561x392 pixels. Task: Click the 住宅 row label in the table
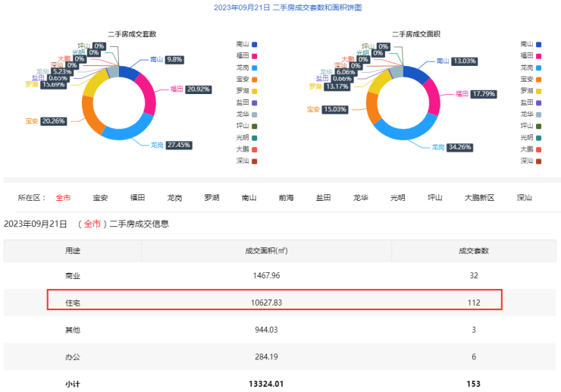73,302
